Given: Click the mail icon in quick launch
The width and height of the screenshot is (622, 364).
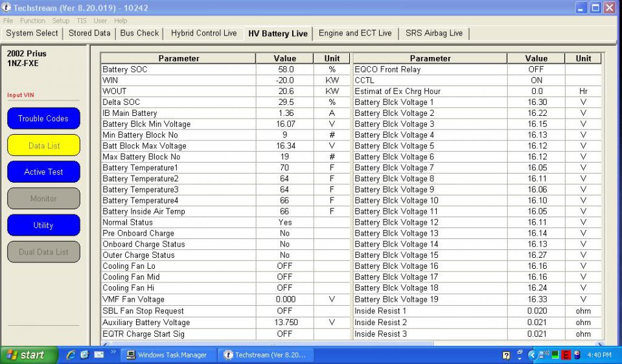Looking at the screenshot, I should [98, 355].
